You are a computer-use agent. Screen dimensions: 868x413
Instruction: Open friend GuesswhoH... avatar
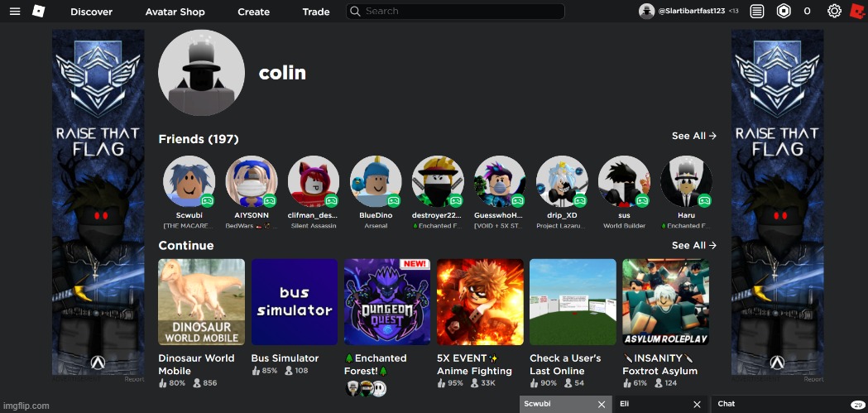click(500, 181)
